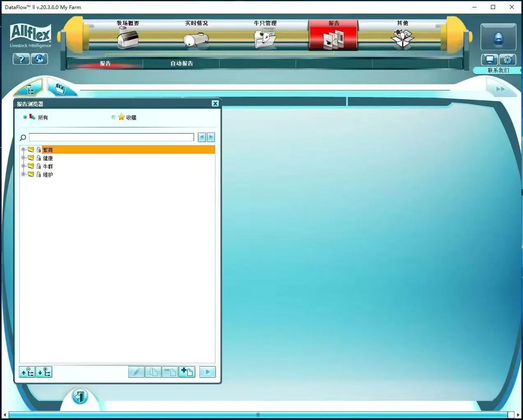Click the horizontal scrollbar thumb
Screen dimensions: 523x420
pyautogui.click(x=258, y=415)
